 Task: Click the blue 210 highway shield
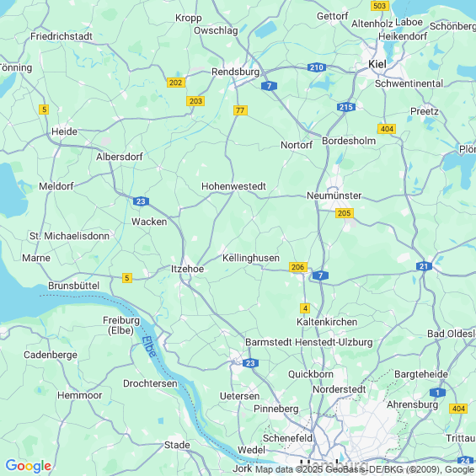[x=317, y=67]
